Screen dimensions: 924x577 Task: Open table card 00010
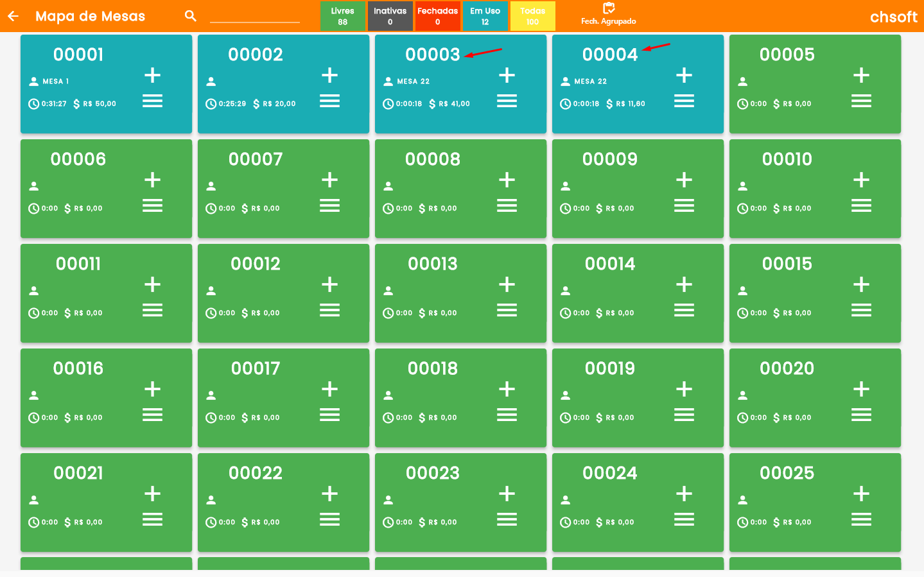pyautogui.click(x=787, y=159)
